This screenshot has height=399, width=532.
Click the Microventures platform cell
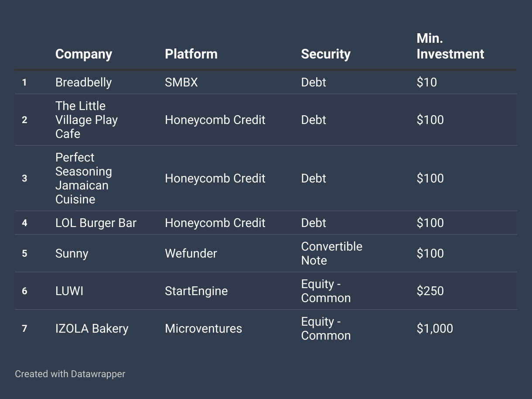point(203,328)
